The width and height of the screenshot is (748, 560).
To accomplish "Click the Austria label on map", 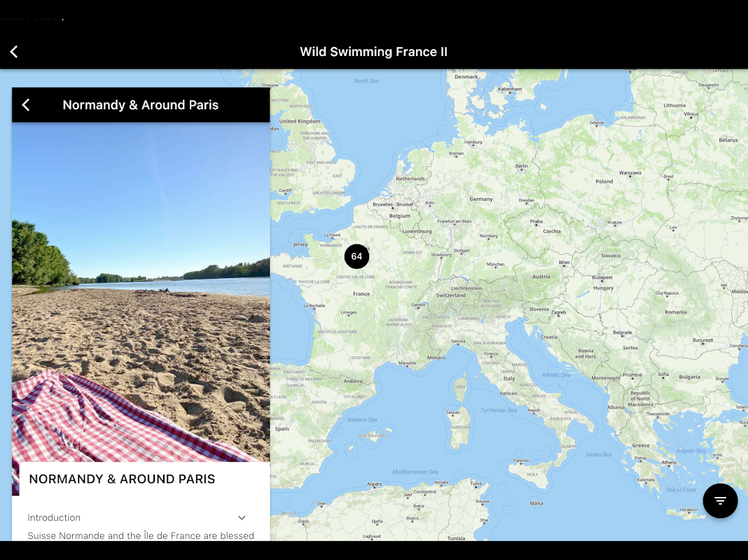I will pos(541,276).
